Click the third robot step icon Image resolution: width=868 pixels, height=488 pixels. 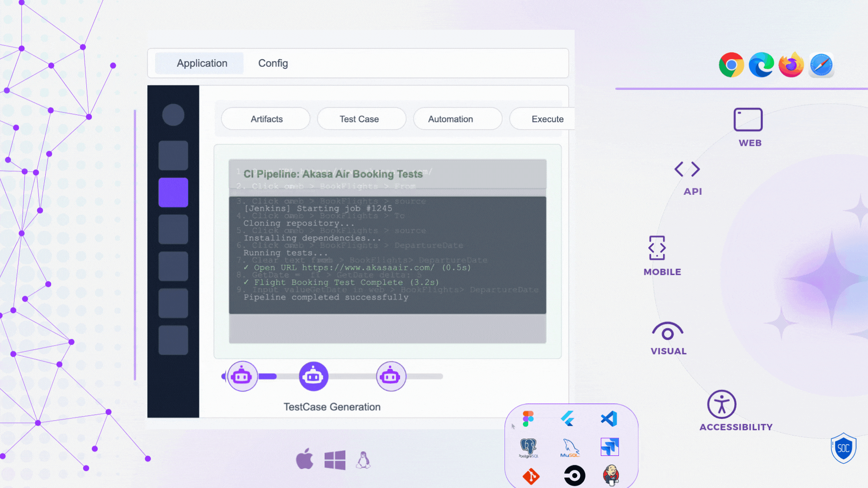point(391,376)
